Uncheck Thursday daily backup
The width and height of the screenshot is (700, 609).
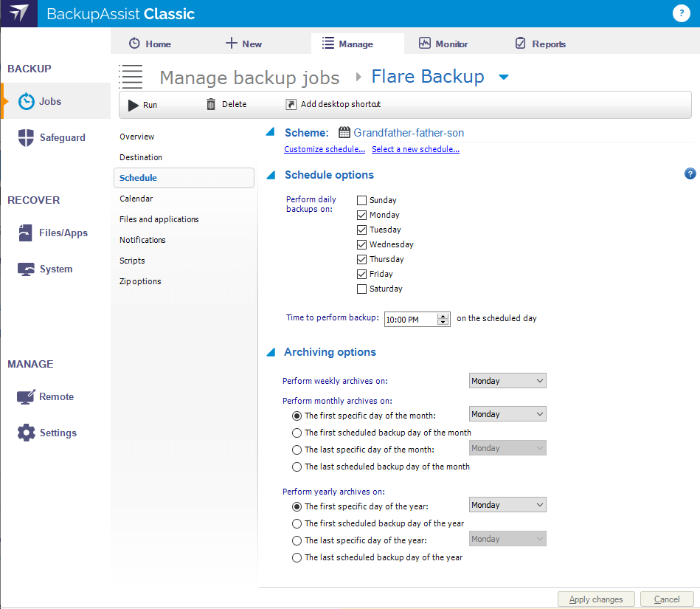pos(361,259)
